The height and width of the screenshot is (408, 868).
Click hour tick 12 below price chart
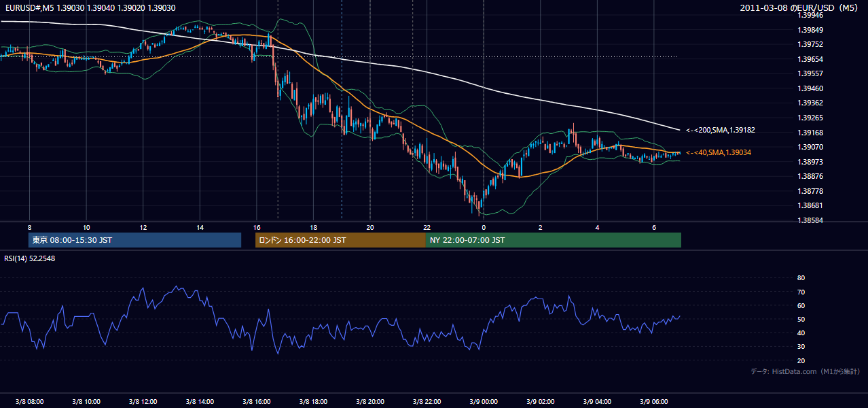click(x=143, y=227)
